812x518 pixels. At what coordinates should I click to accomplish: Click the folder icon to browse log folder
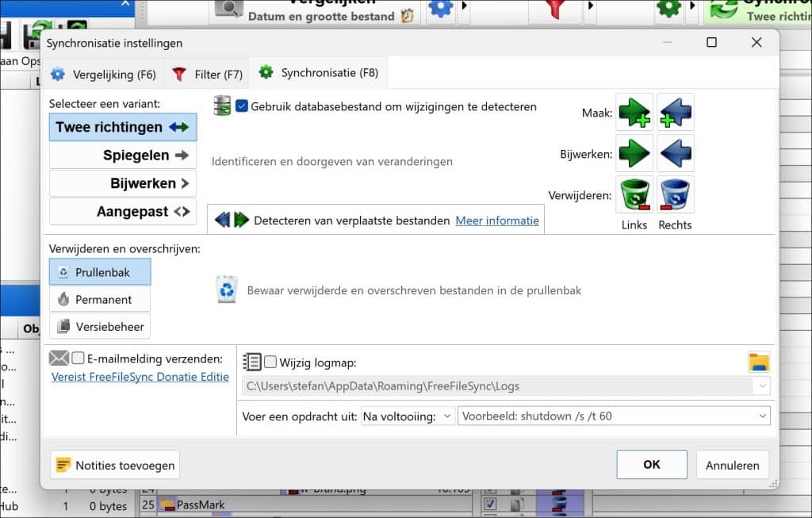point(759,362)
